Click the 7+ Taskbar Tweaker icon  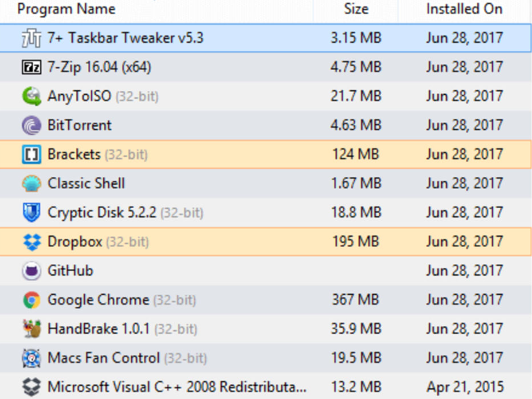coord(31,38)
